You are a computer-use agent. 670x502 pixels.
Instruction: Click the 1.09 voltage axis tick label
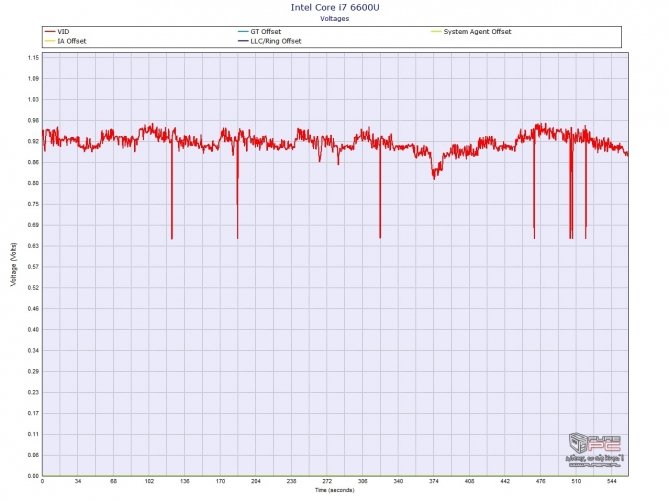(33, 79)
